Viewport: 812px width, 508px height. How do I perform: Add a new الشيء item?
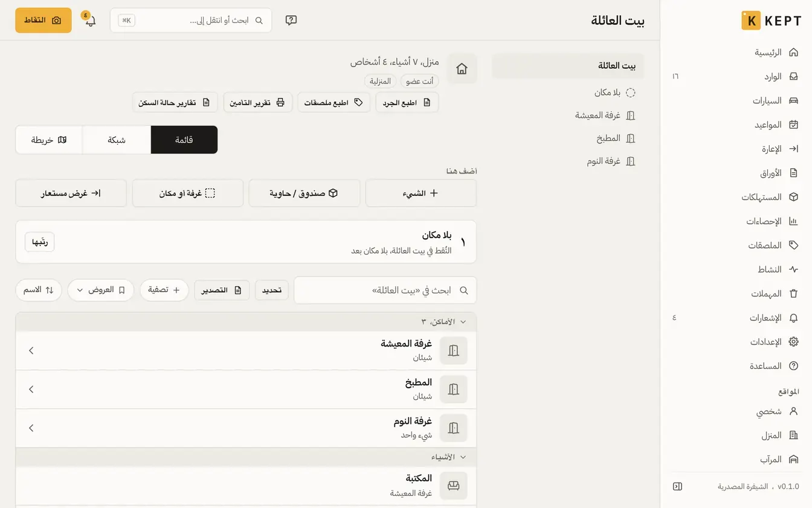[x=421, y=193]
